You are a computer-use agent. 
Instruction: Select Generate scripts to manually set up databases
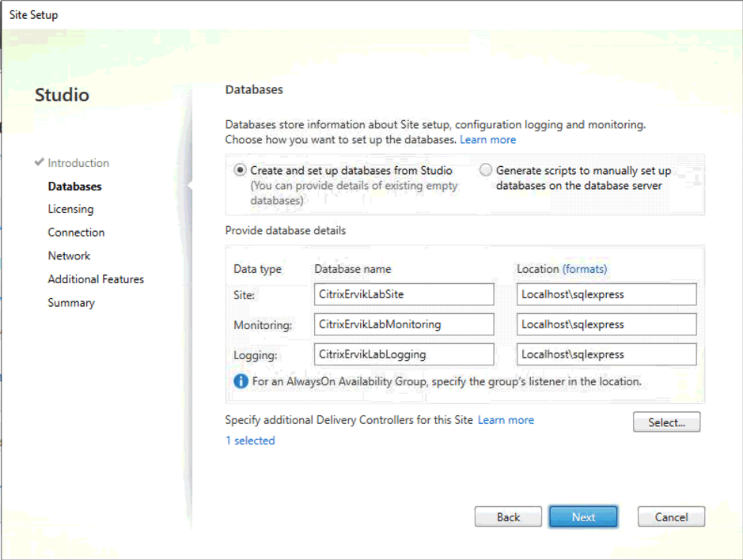[485, 170]
